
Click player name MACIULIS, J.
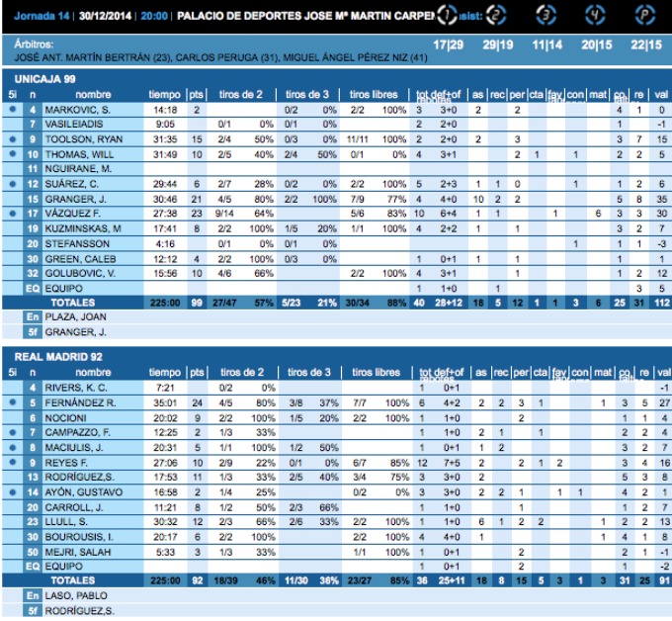point(74,448)
